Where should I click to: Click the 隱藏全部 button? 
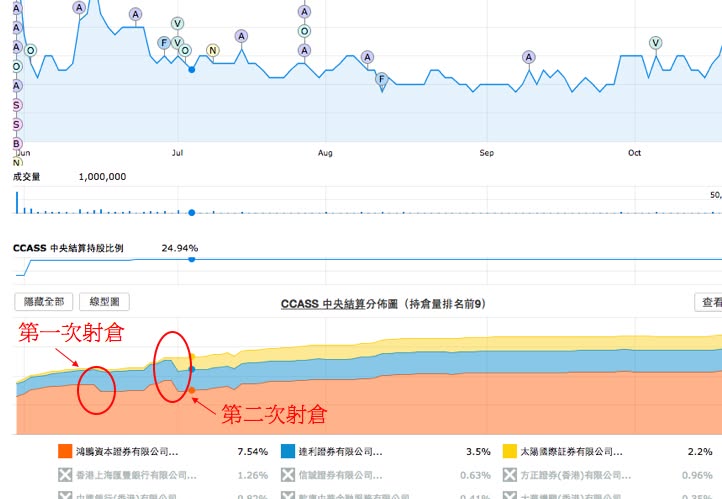[x=44, y=302]
